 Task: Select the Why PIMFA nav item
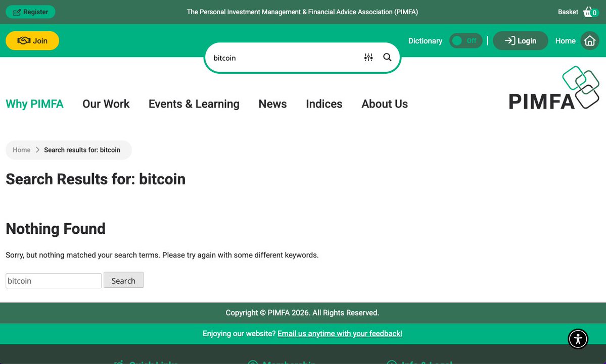[x=34, y=104]
